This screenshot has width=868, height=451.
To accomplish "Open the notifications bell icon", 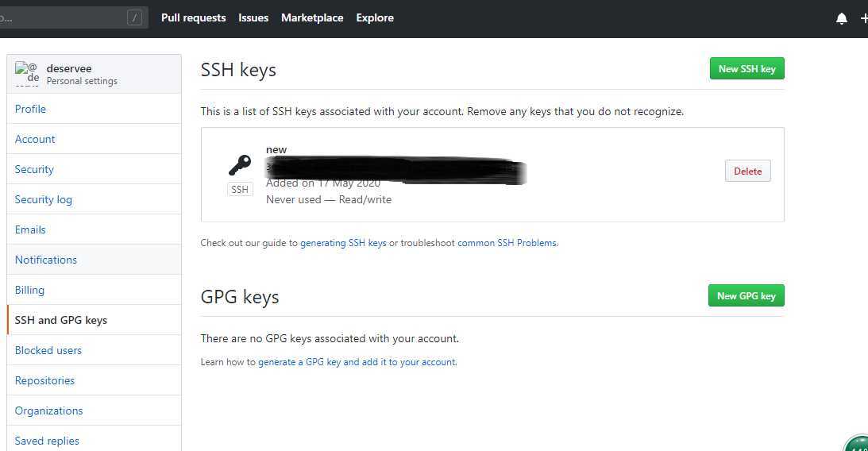I will tap(842, 18).
